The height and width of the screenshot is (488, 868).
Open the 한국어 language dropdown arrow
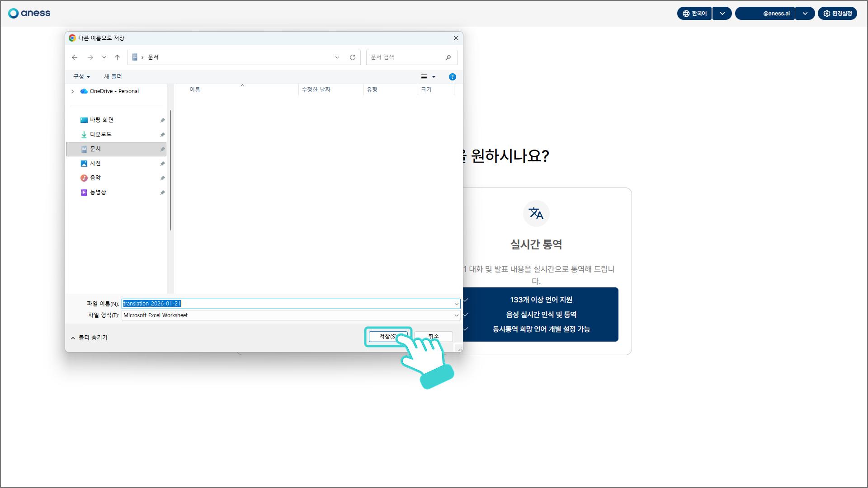pyautogui.click(x=722, y=14)
